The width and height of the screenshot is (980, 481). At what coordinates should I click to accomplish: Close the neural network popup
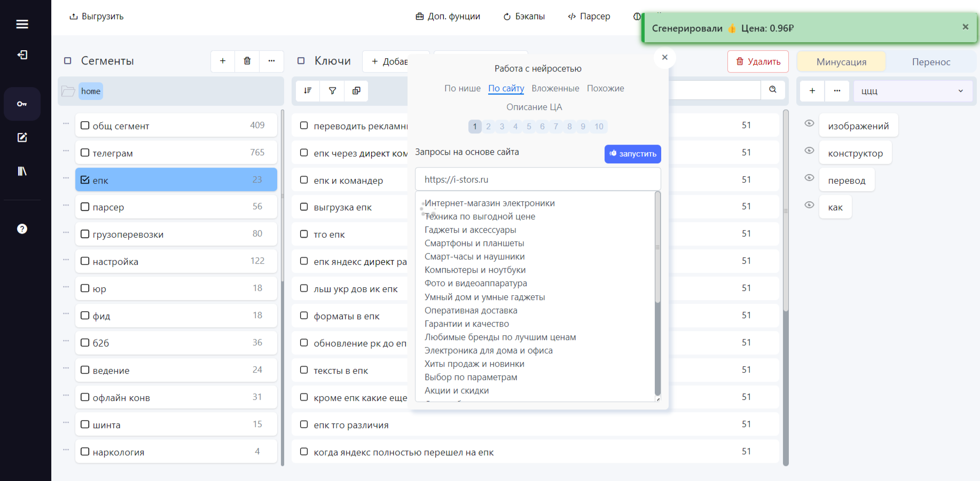pos(665,57)
